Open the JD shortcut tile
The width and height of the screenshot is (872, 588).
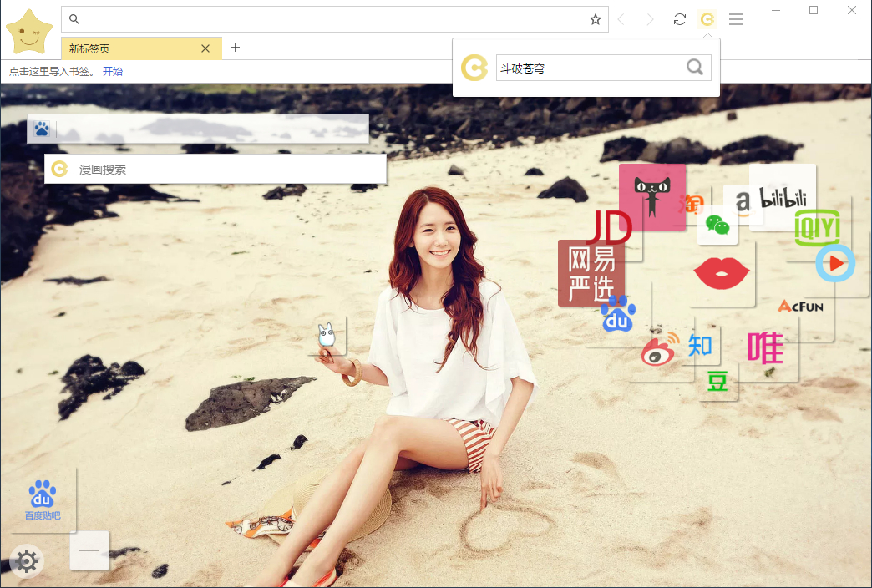608,227
